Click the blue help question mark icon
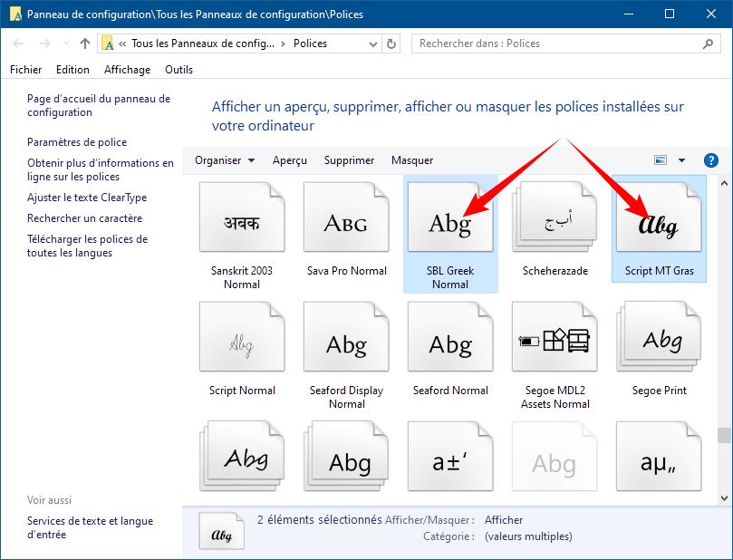The height and width of the screenshot is (560, 733). click(x=711, y=160)
